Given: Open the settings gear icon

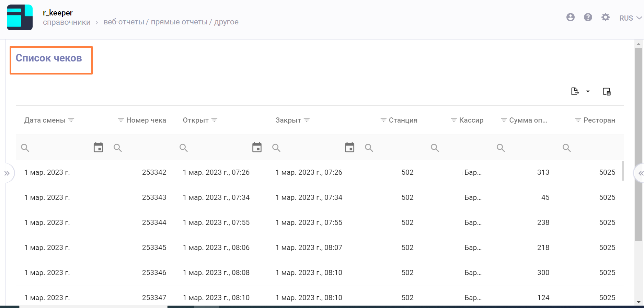Looking at the screenshot, I should point(605,18).
